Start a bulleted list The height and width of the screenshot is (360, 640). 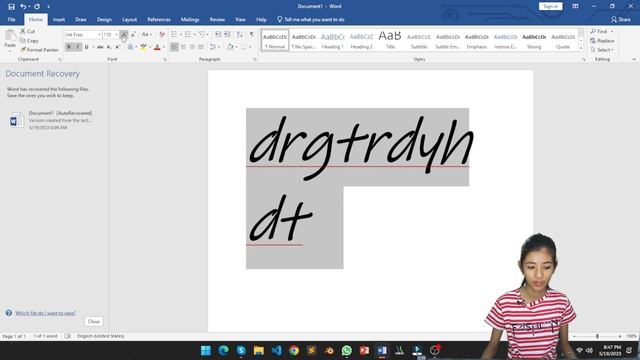174,35
